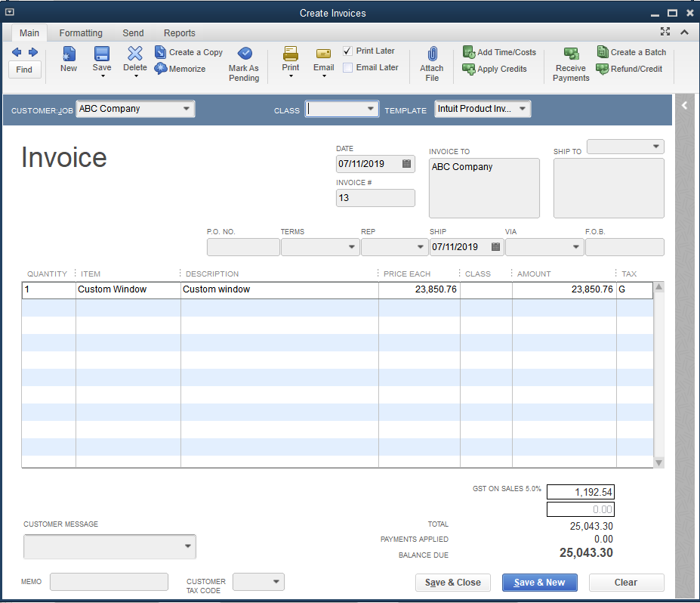Screen dimensions: 700x603
Task: Attach a file to the invoice
Action: [430, 59]
